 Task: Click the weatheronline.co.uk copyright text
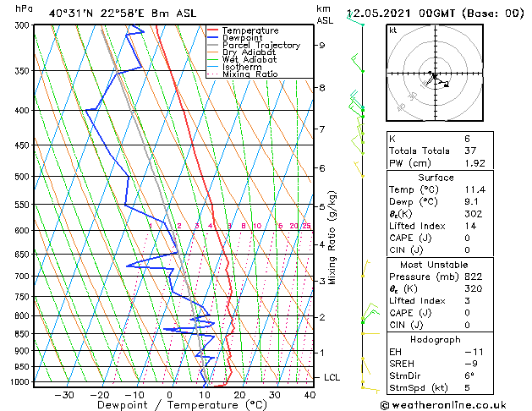(x=443, y=405)
